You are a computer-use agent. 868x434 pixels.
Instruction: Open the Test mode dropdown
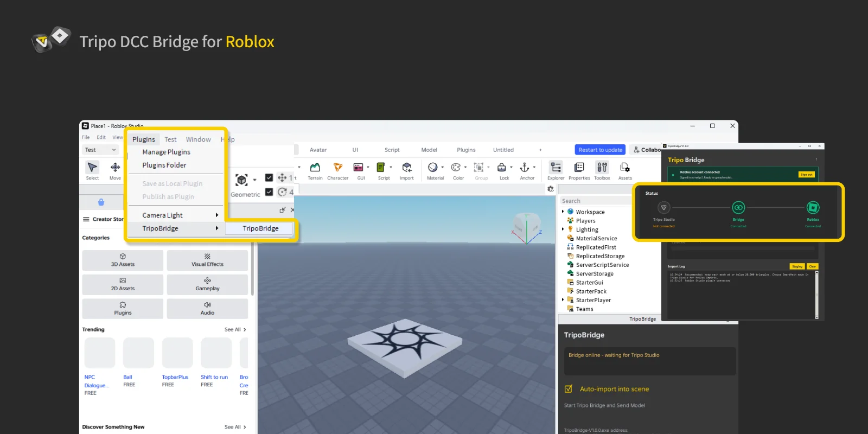pos(101,150)
